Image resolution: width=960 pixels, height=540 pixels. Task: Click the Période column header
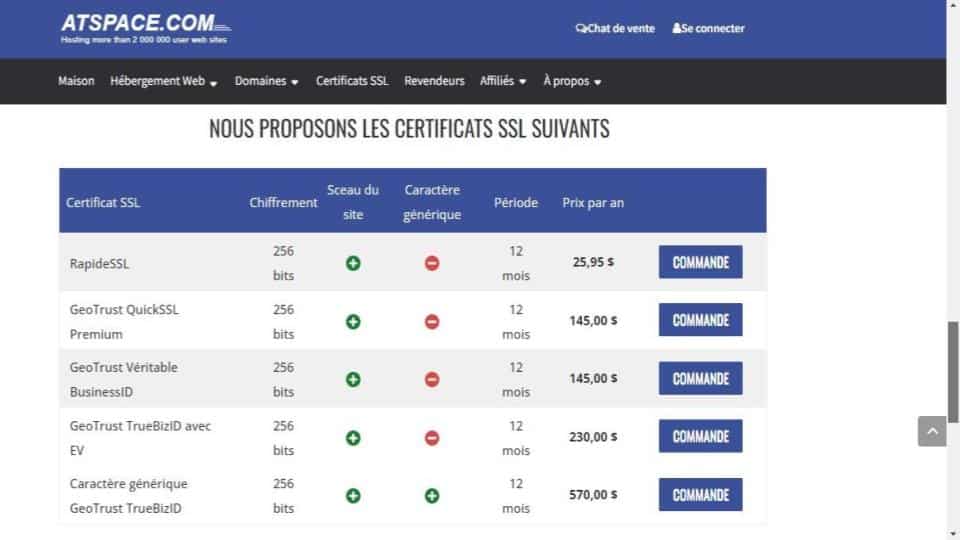point(516,203)
